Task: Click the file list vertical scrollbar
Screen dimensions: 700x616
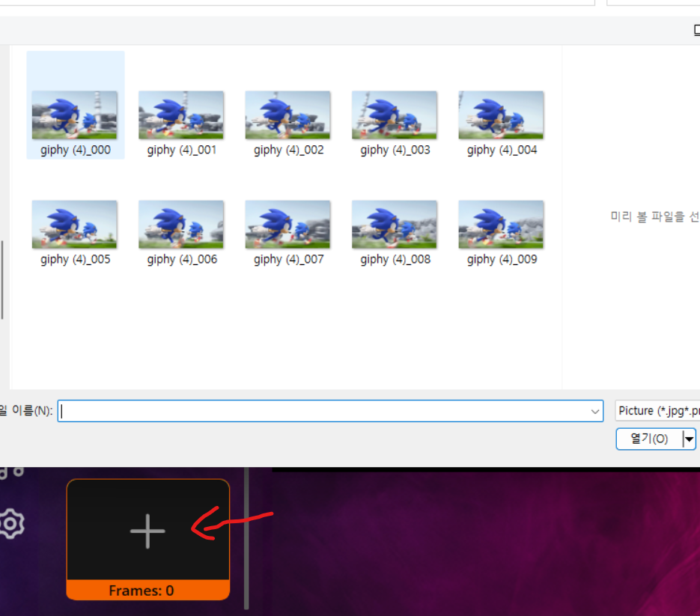Action: (2, 280)
